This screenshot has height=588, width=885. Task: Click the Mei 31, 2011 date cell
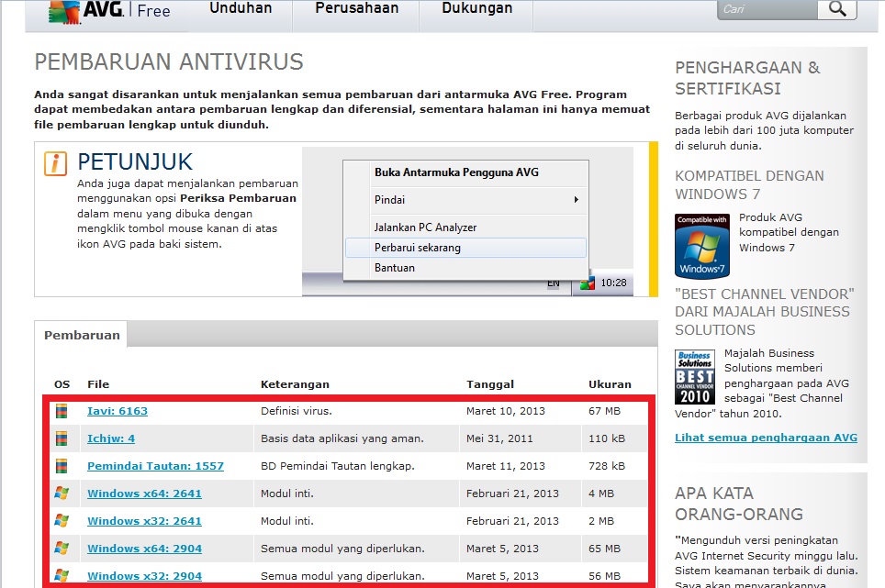[x=499, y=438]
